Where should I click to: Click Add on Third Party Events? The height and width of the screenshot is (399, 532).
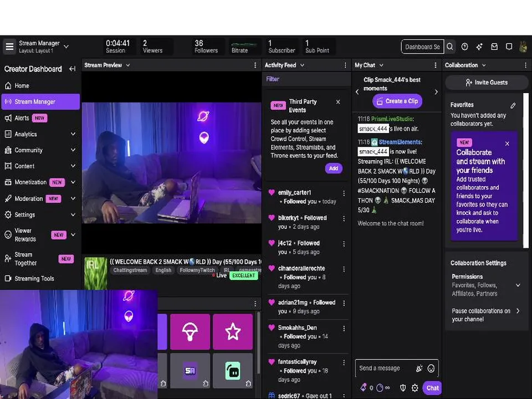pos(334,168)
